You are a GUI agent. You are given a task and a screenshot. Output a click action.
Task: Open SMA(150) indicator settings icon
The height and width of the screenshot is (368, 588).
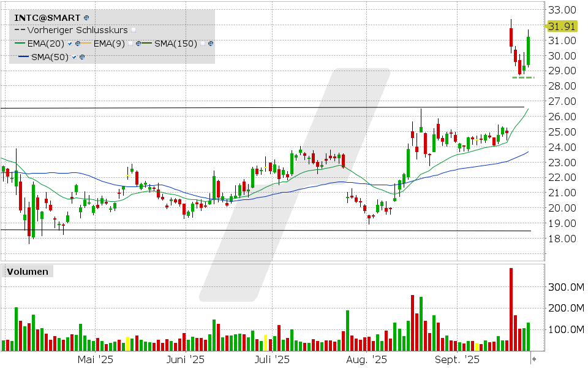[x=211, y=44]
